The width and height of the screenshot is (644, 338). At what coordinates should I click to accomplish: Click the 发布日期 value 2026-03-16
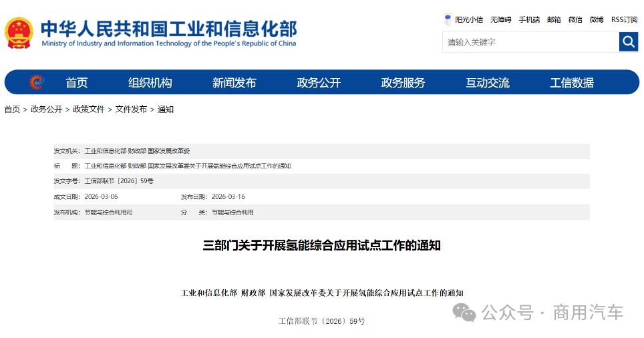coord(228,197)
